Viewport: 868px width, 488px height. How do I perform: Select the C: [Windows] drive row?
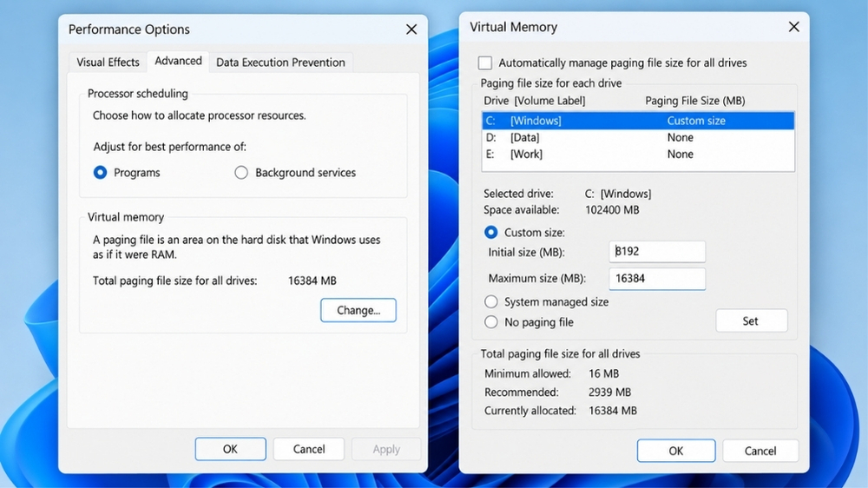(x=638, y=121)
